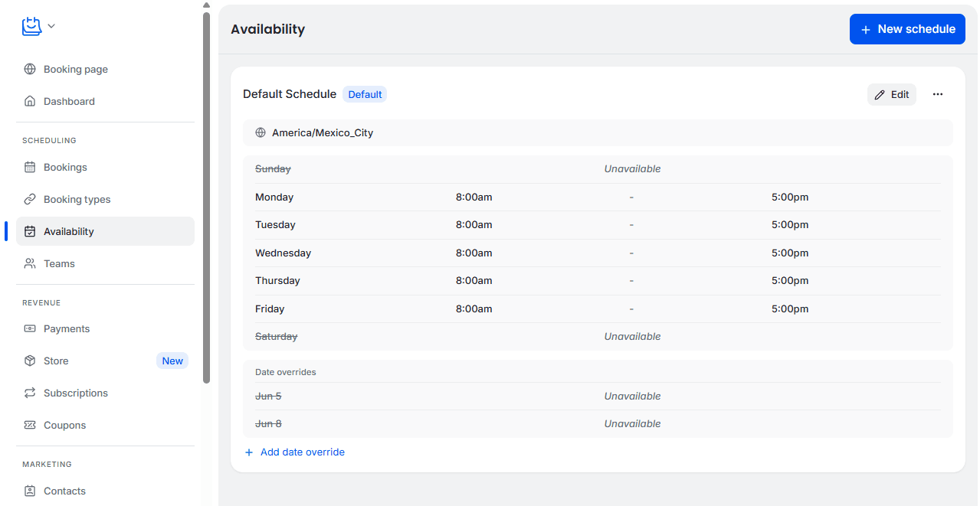Click Friday's 5:00pm end time

click(790, 309)
